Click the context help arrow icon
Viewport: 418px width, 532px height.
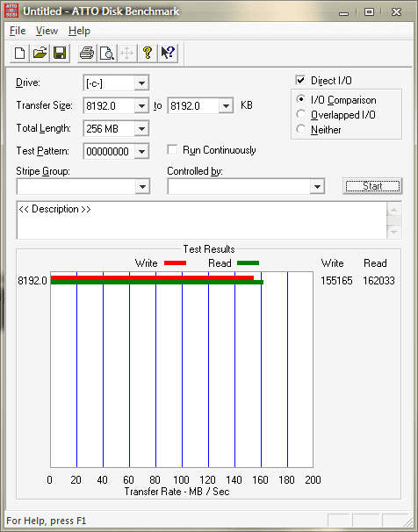click(x=168, y=54)
